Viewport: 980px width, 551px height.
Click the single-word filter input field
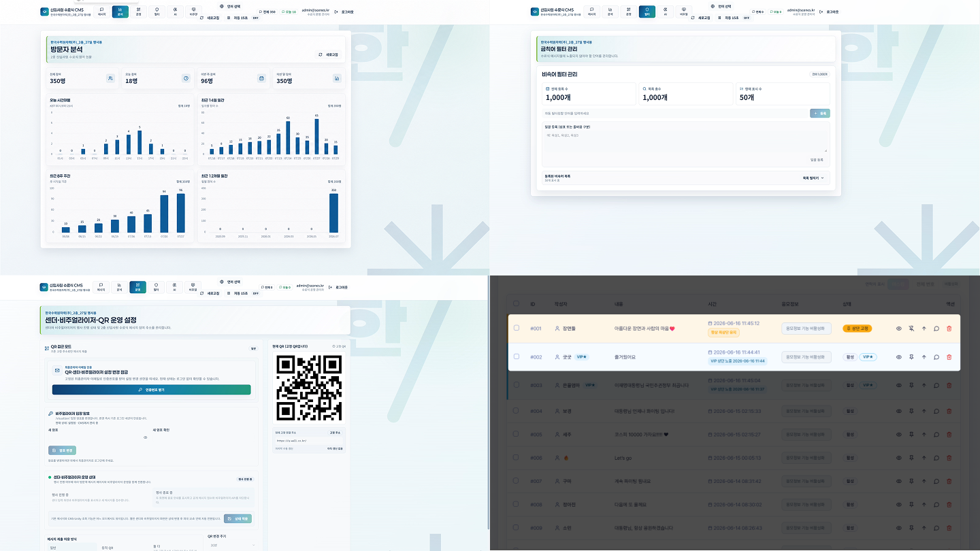click(x=674, y=113)
